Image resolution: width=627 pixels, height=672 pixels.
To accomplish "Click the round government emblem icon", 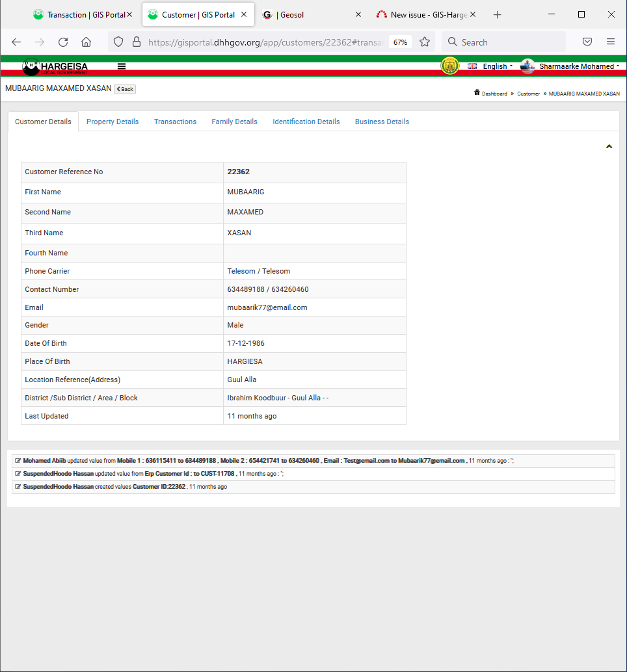I will [x=450, y=66].
